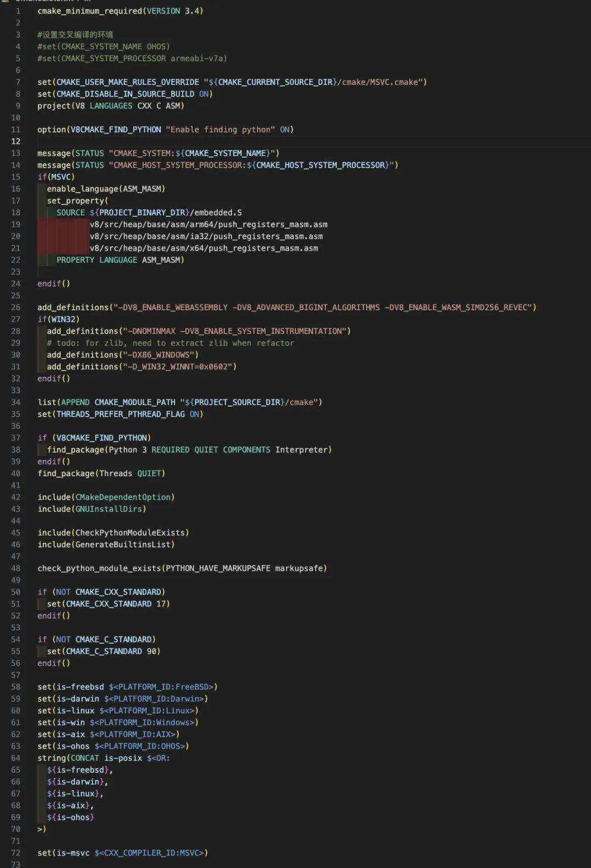Click the include(GNUInstallDirs) line

point(92,509)
